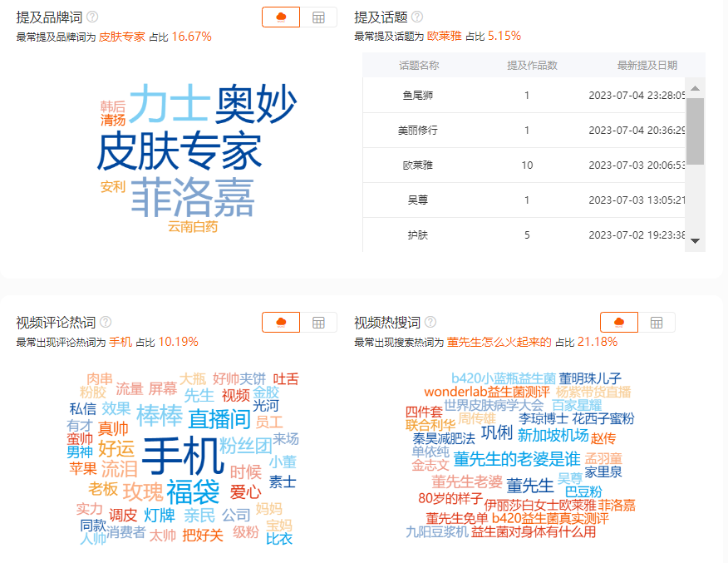
Task: Click 福袋 in comment word cloud
Action: [x=193, y=491]
